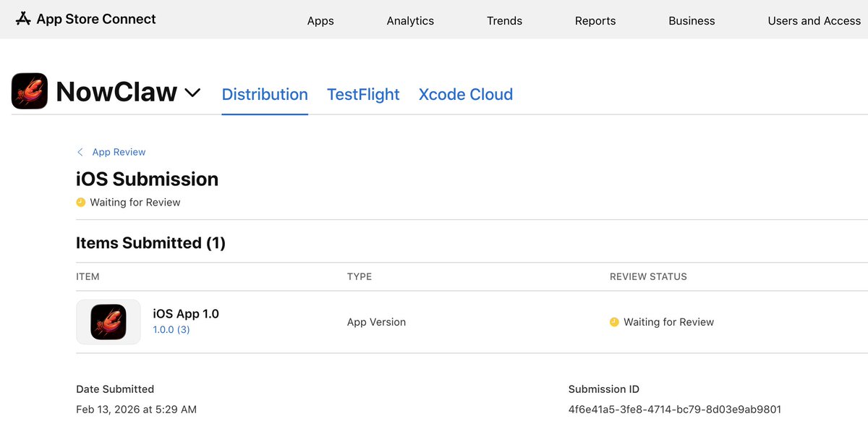Viewport: 868px width, 432px height.
Task: Click the iOS App 1.0 row thumbnail
Action: coord(109,322)
